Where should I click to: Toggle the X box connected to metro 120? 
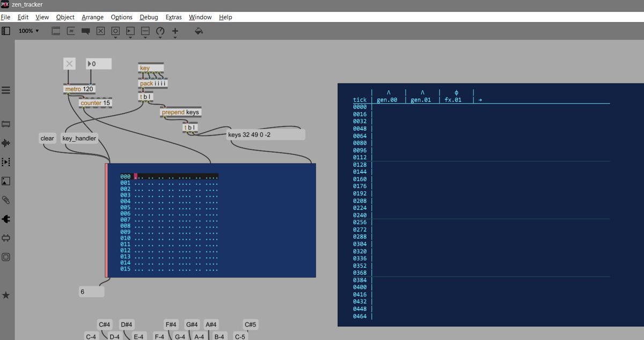point(69,63)
